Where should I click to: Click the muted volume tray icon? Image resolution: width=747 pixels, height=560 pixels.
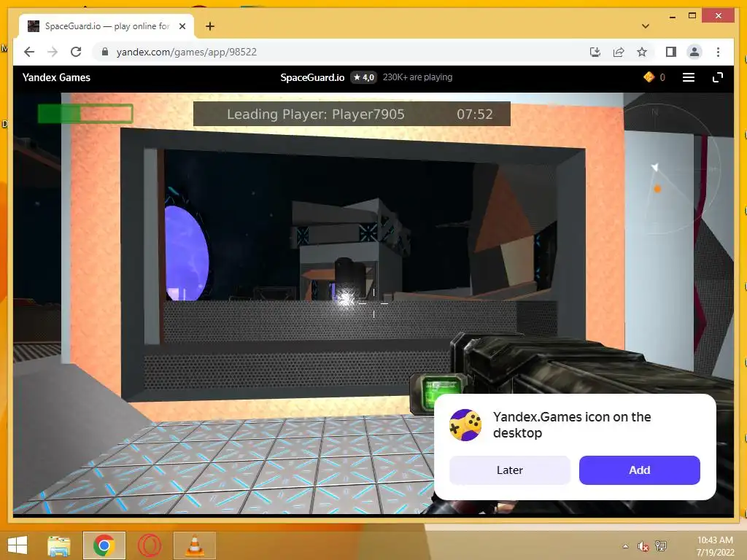(x=643, y=546)
